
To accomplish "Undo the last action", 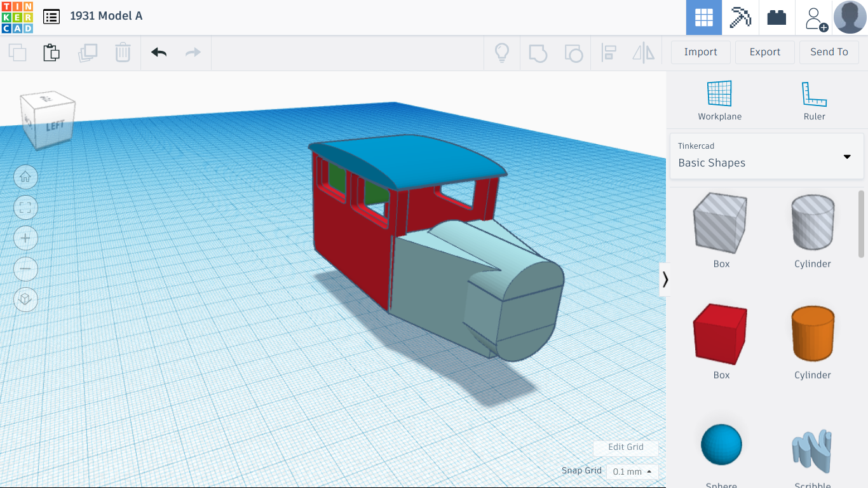I will 158,53.
